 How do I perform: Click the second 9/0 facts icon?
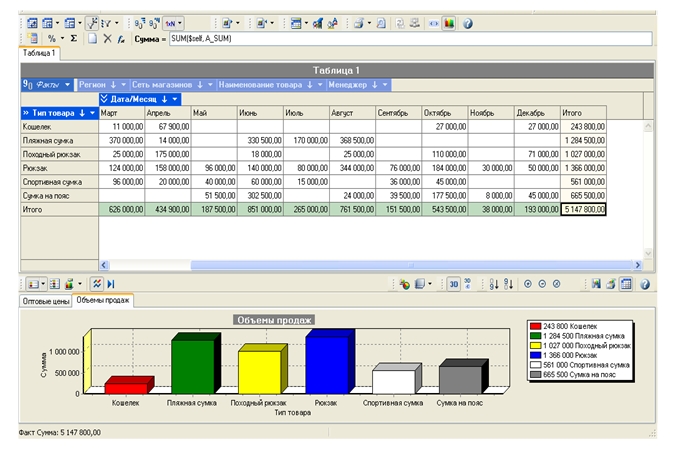154,23
